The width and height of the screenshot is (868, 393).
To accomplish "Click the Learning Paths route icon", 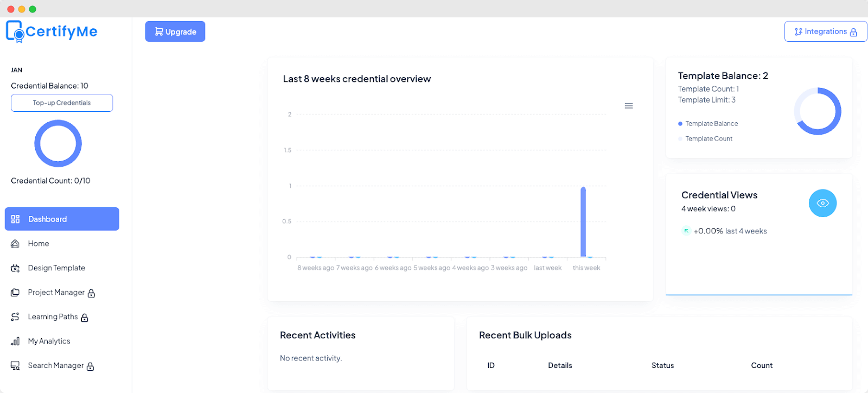I will coord(15,317).
